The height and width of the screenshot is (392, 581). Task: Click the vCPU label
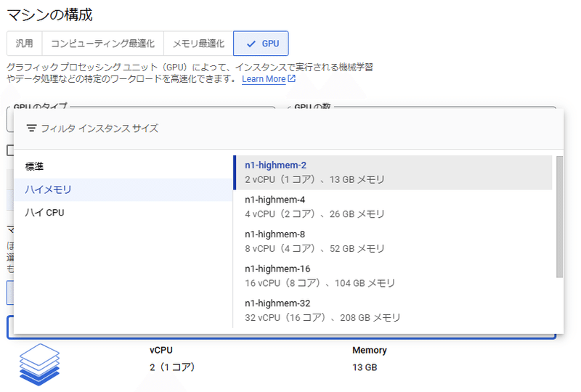tap(161, 350)
